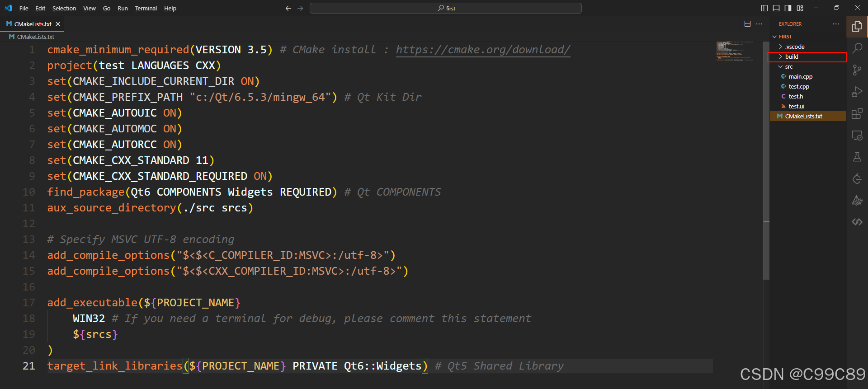The height and width of the screenshot is (389, 868).
Task: Go back with the navigation arrow
Action: click(x=288, y=8)
